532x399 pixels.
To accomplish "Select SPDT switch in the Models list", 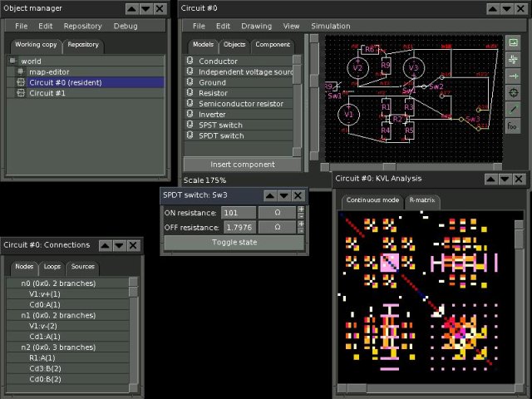I will pyautogui.click(x=239, y=135).
